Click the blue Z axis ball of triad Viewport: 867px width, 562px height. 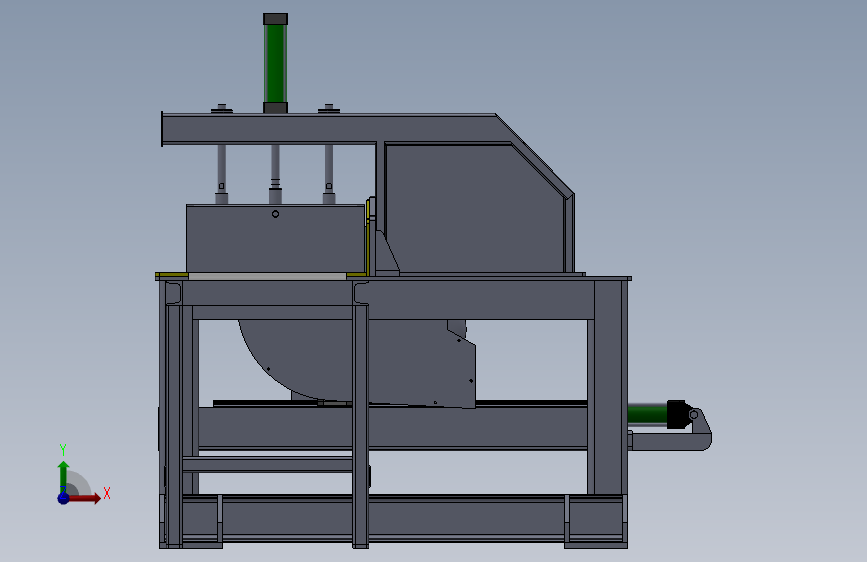[64, 498]
